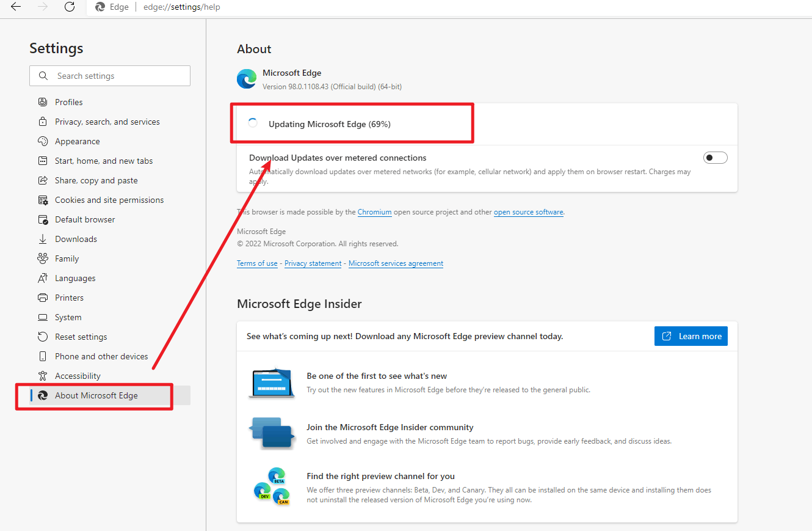Image resolution: width=812 pixels, height=531 pixels.
Task: Open the Downloads settings page
Action: click(76, 239)
